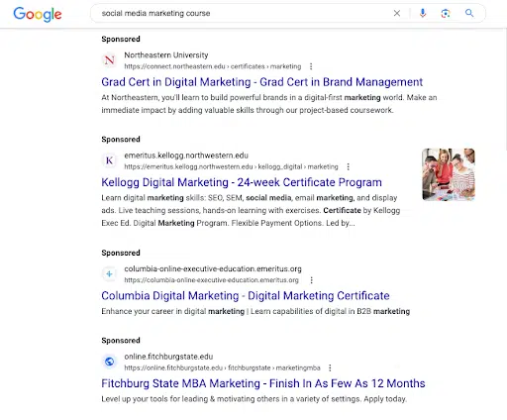Click the magnifying glass search button
Image resolution: width=507 pixels, height=420 pixels.
click(469, 13)
